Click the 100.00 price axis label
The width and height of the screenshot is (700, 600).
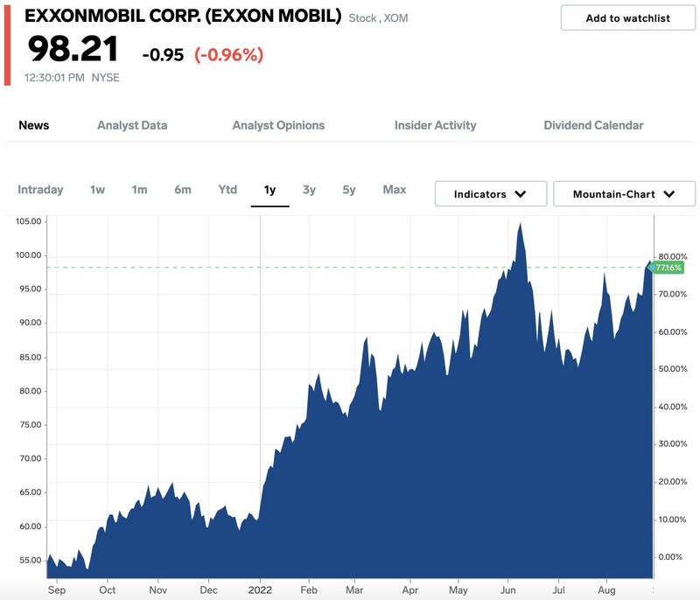(29, 255)
